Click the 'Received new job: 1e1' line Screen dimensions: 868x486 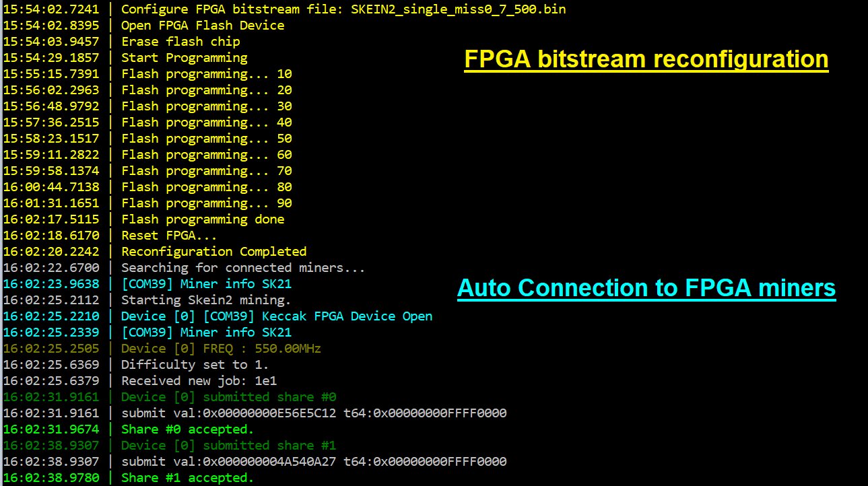[x=140, y=381]
